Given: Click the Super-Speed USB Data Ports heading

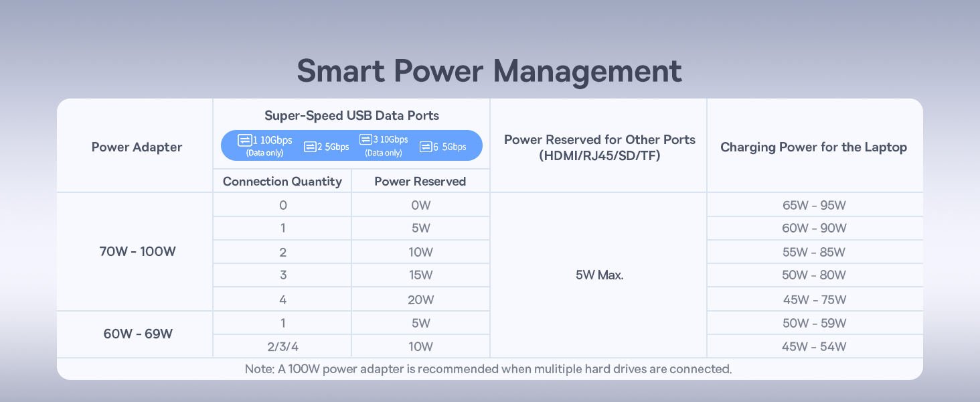Looking at the screenshot, I should click(x=351, y=115).
